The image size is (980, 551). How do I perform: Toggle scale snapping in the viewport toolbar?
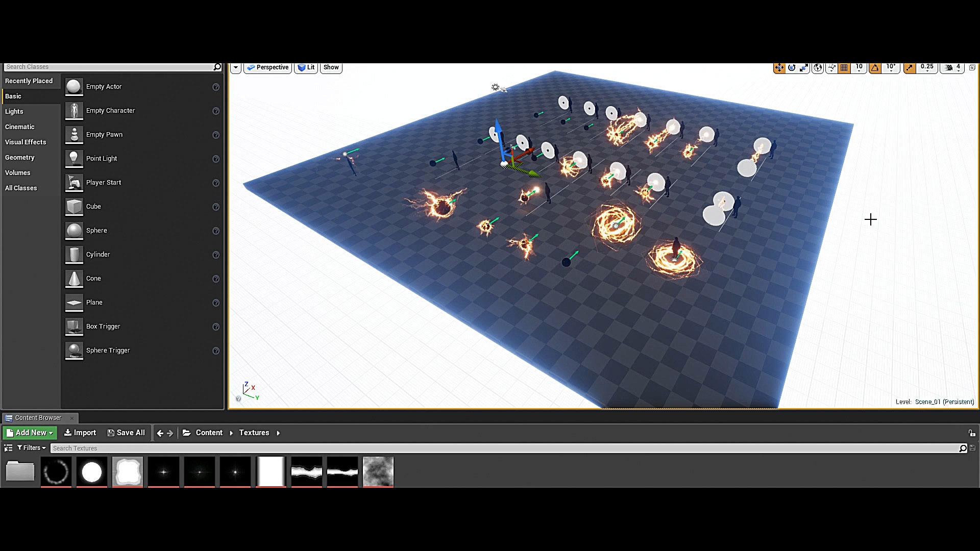(x=909, y=68)
